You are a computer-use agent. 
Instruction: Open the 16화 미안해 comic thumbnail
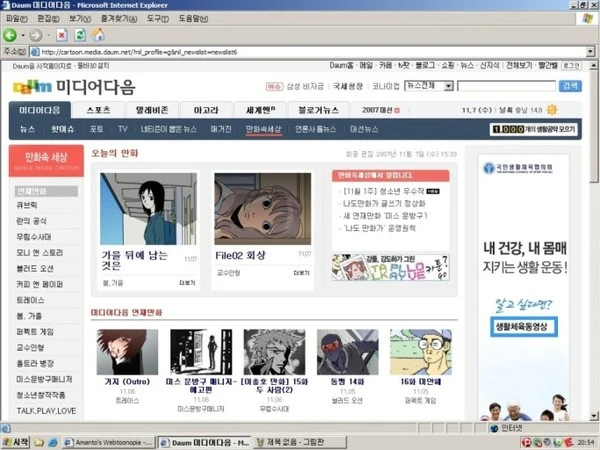click(421, 352)
